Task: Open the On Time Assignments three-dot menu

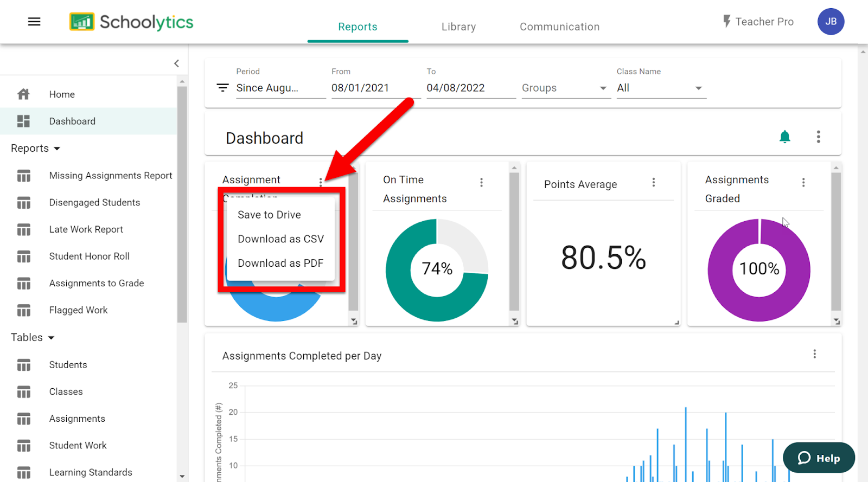Action: point(481,183)
